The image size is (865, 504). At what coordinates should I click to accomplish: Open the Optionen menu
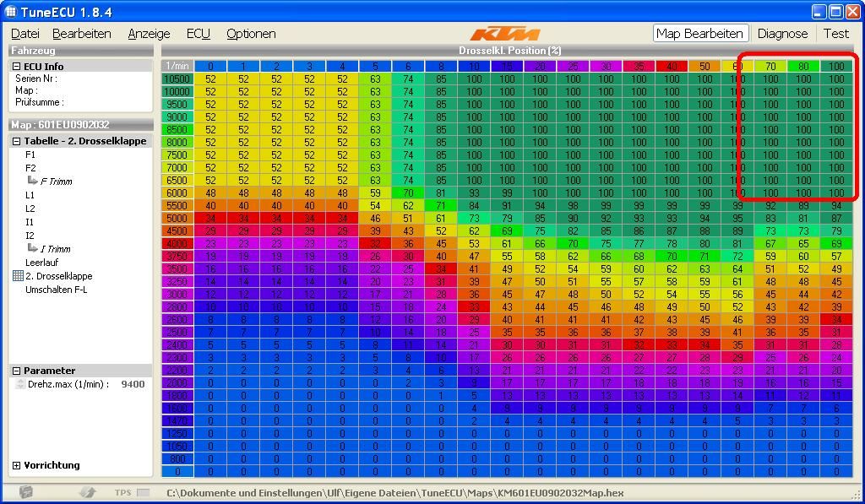point(251,34)
